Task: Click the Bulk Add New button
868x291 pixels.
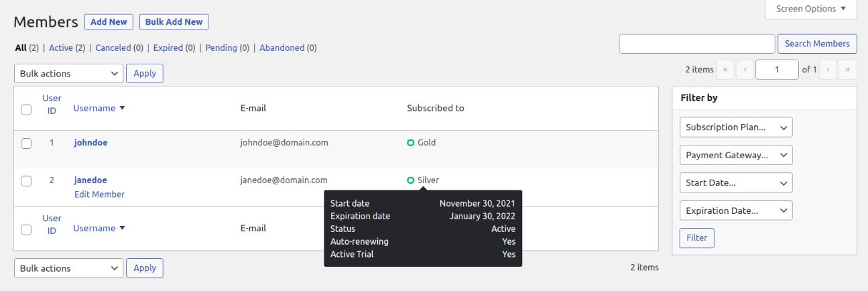Action: (x=174, y=22)
